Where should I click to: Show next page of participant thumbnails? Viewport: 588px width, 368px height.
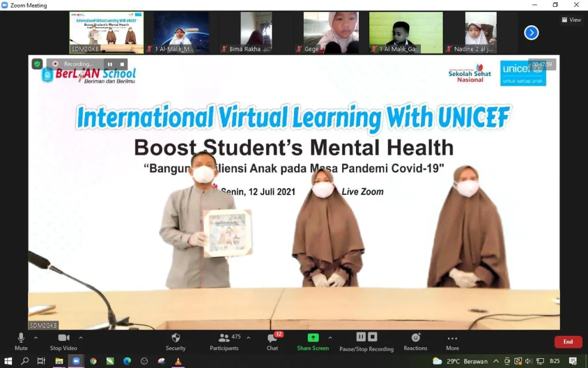tap(531, 33)
